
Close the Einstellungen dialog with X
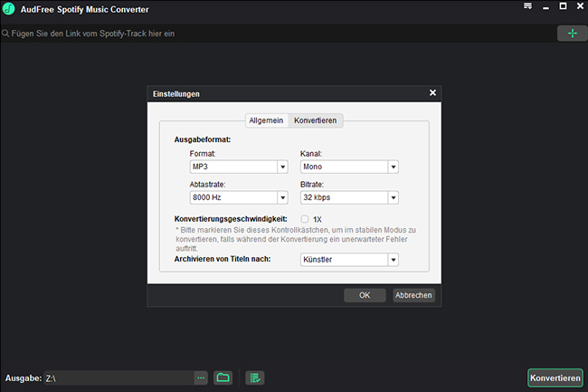click(432, 92)
